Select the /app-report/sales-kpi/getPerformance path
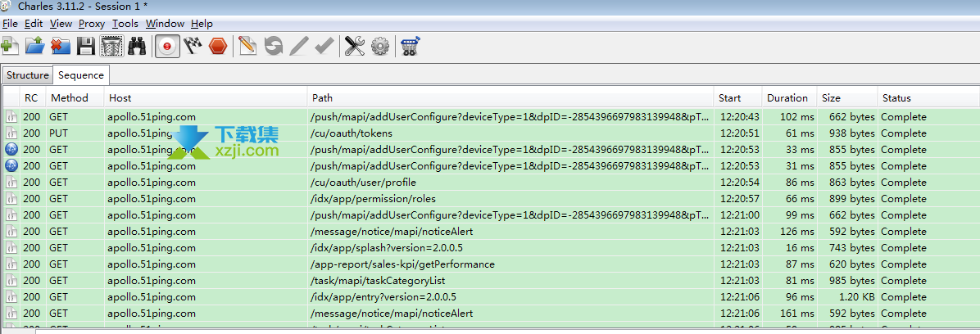Image resolution: width=980 pixels, height=334 pixels. pyautogui.click(x=402, y=264)
